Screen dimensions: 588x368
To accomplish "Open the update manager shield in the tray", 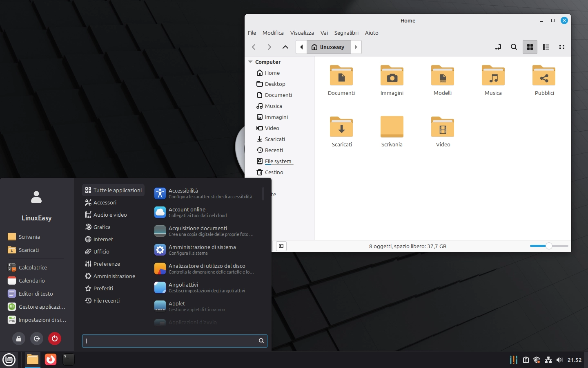I will pyautogui.click(x=537, y=360).
